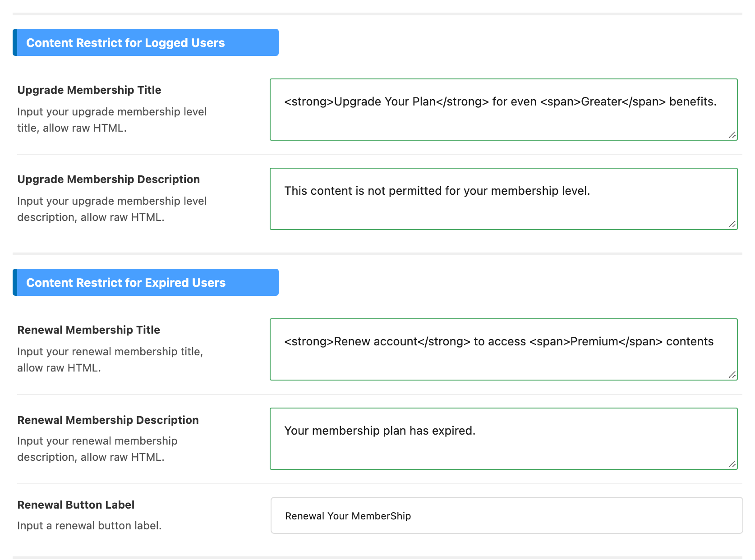Screen dimensions: 755x560
Task: Focus the Renewal Membership Description textarea
Action: tap(504, 439)
